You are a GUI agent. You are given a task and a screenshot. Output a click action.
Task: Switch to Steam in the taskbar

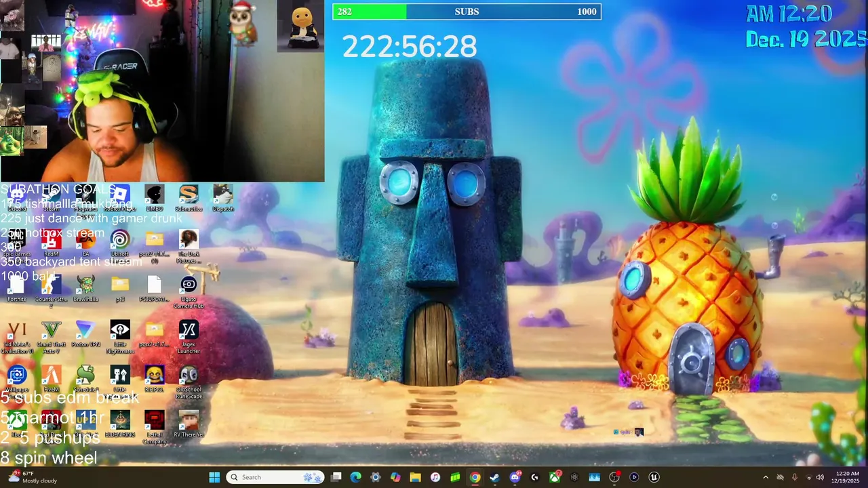pyautogui.click(x=495, y=477)
